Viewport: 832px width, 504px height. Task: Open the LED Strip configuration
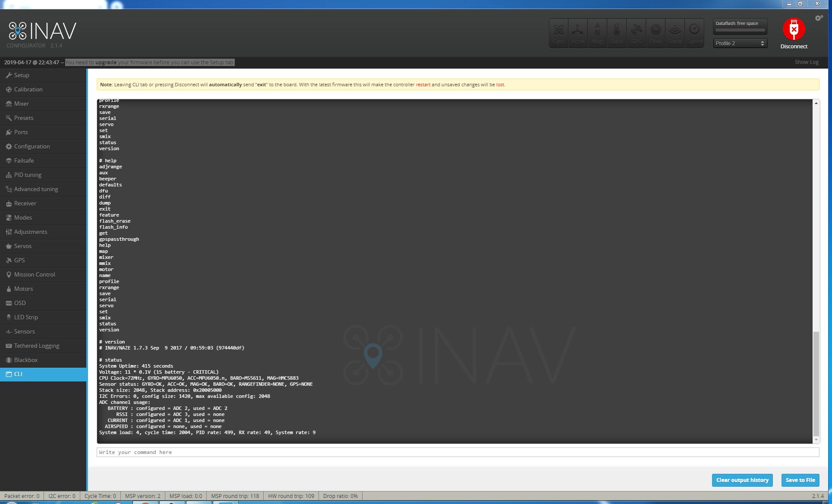[26, 317]
